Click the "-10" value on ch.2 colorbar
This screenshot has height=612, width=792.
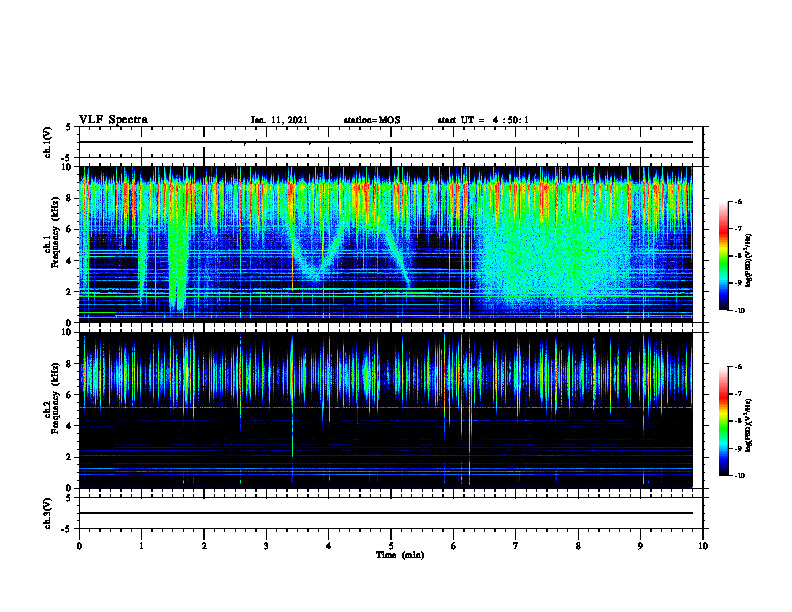point(740,476)
